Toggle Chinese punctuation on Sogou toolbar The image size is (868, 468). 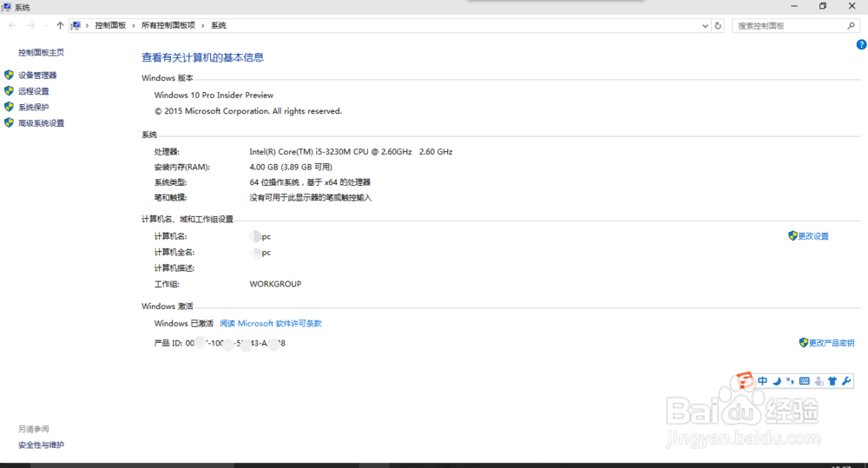tap(790, 381)
